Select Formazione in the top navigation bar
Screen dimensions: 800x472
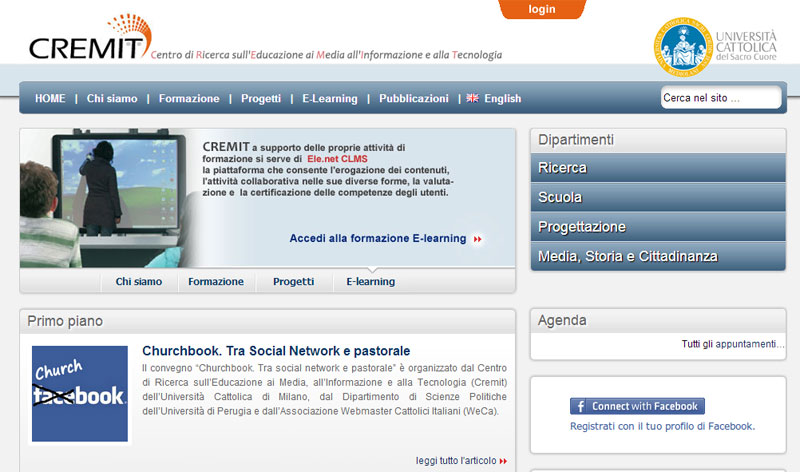(x=189, y=99)
